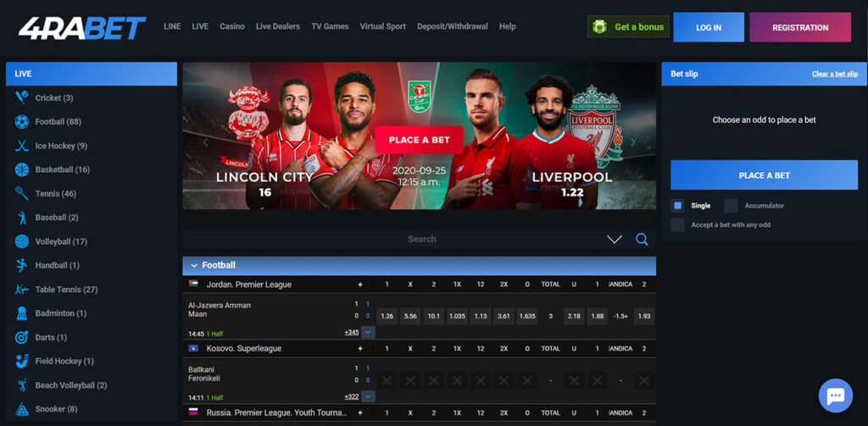Open Ballkani match row

coord(203,374)
